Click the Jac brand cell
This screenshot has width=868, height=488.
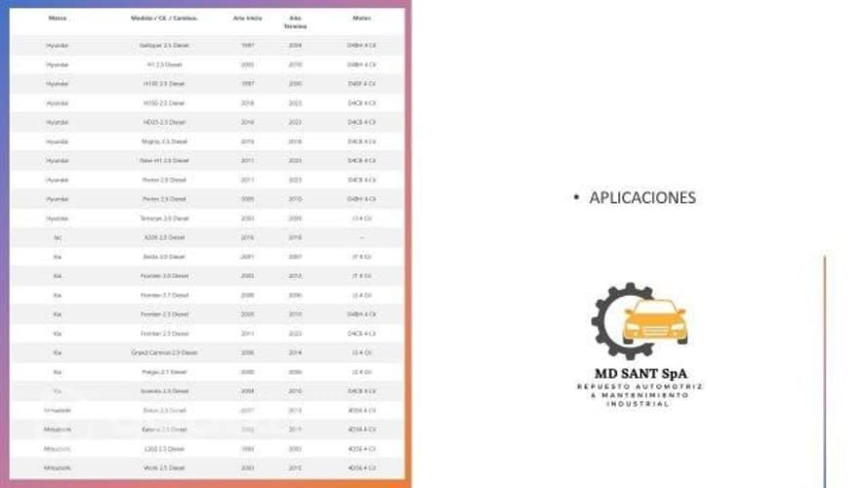(58, 237)
